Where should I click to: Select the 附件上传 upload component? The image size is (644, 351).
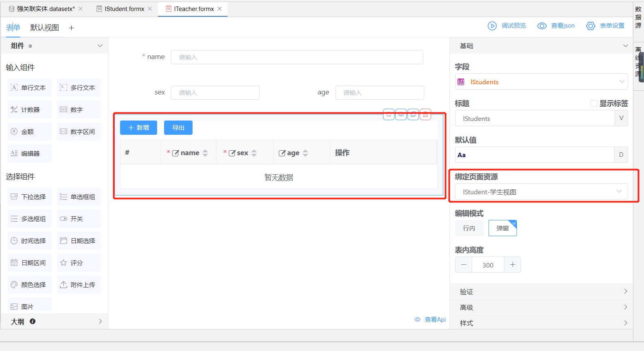(79, 285)
